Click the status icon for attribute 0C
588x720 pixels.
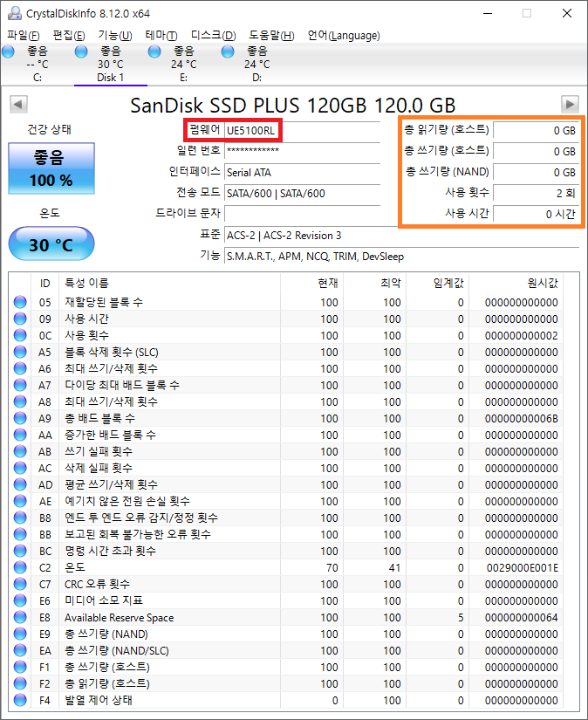(20, 335)
